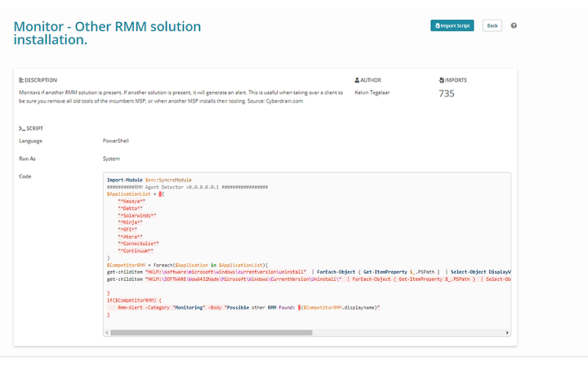Click the right arrow of code scrollbar

(507, 333)
